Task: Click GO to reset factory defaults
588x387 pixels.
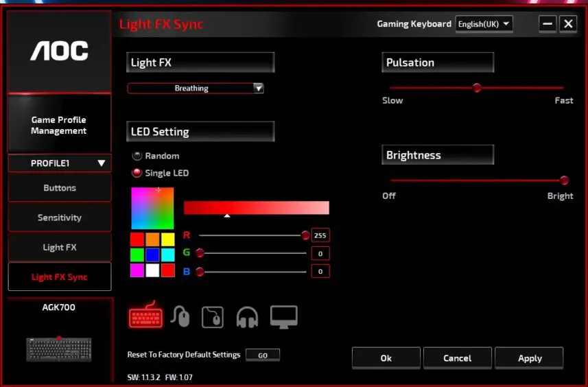Action: pyautogui.click(x=263, y=355)
